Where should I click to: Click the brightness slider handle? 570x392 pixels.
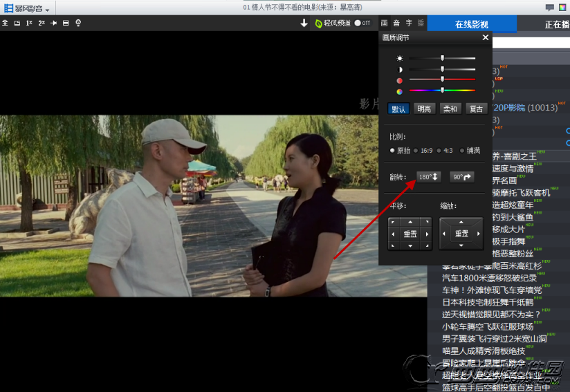pos(442,58)
